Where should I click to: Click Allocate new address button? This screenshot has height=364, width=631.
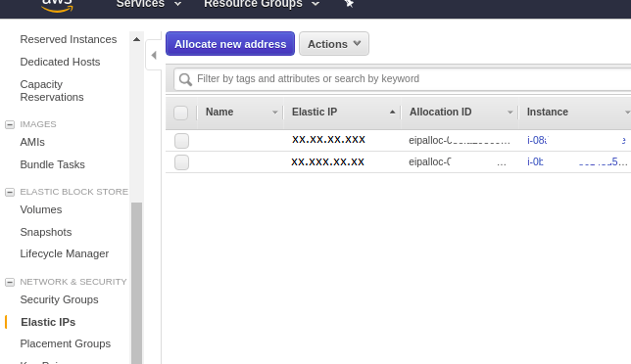click(x=230, y=44)
